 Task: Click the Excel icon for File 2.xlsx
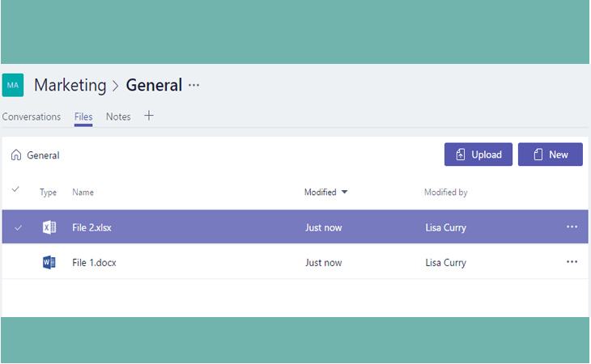(x=49, y=227)
